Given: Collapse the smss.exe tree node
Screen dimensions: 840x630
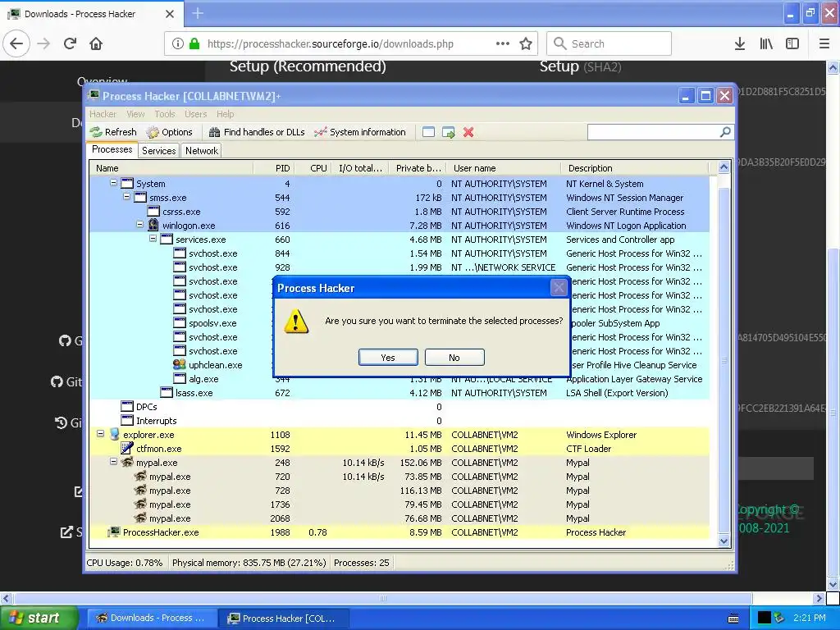Looking at the screenshot, I should [x=127, y=197].
